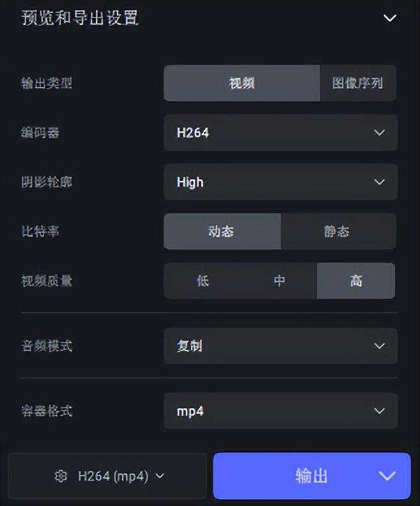
Task: Select 视频 output type
Action: click(x=241, y=83)
